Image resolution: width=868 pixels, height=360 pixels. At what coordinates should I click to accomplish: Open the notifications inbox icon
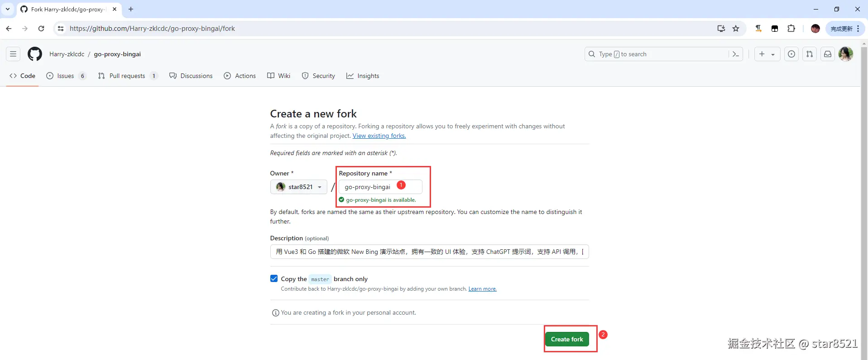[827, 54]
